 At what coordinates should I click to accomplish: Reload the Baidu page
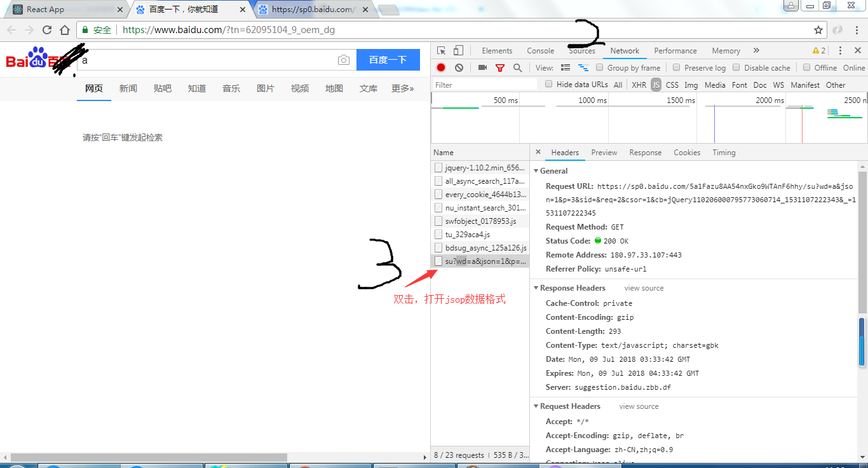[x=47, y=30]
